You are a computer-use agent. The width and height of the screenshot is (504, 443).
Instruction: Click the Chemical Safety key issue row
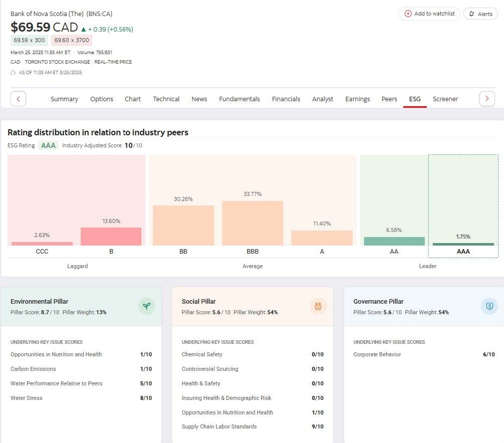coord(253,354)
